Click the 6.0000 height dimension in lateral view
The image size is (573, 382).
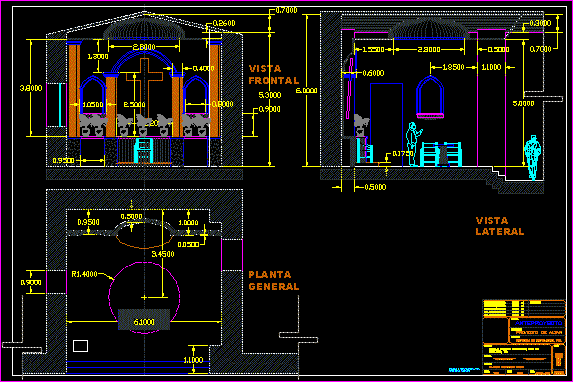pyautogui.click(x=306, y=90)
